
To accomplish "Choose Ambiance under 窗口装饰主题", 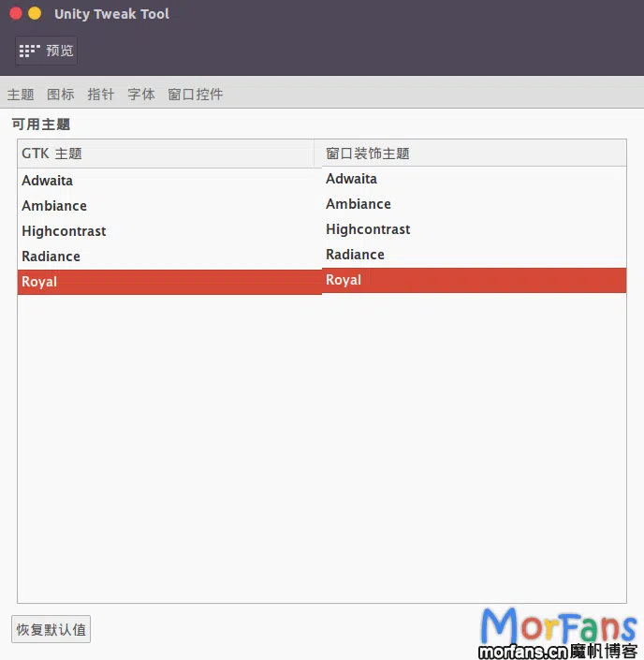I will [x=474, y=204].
